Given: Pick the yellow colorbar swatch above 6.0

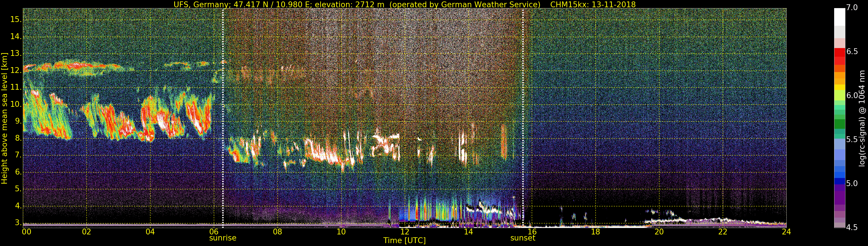Looking at the screenshot, I should click(x=839, y=87).
